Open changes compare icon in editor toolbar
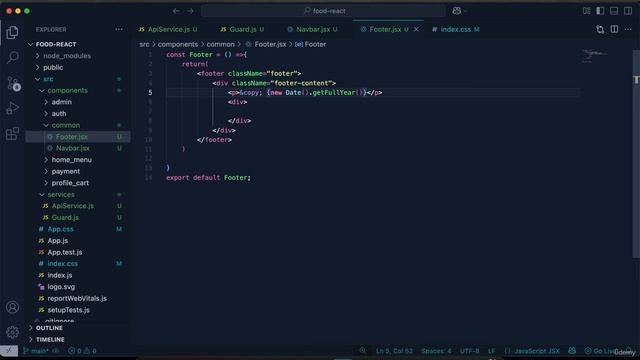The image size is (640, 360). click(x=600, y=29)
